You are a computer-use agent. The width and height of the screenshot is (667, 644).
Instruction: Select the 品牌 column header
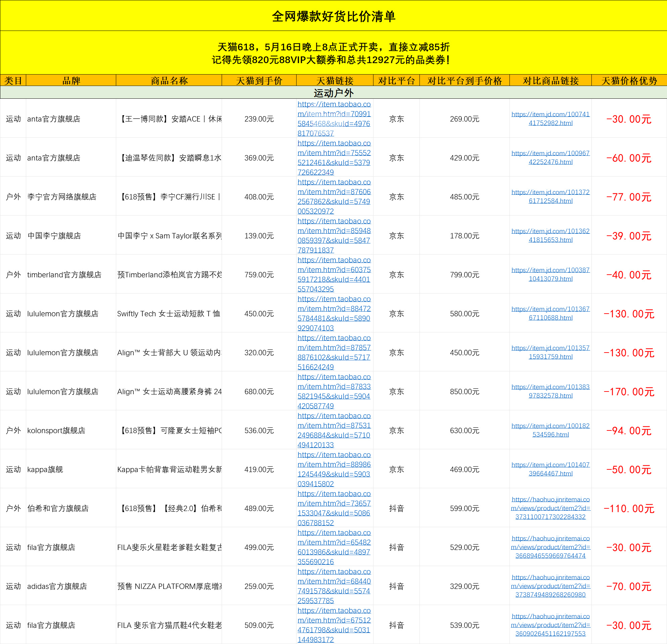pos(71,80)
